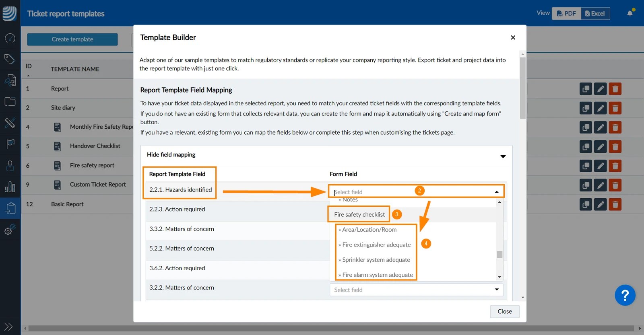Open the tags icon in the sidebar
644x335 pixels.
10,59
